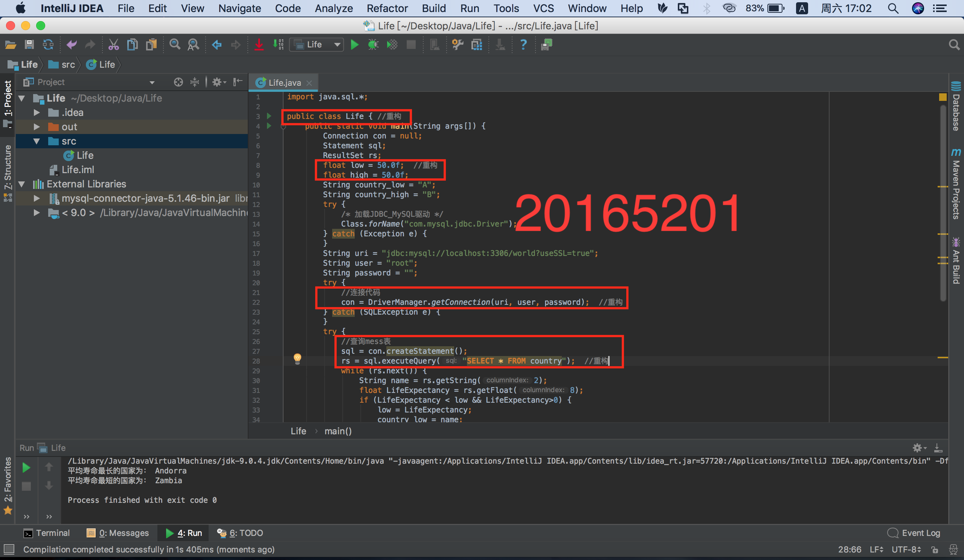964x560 pixels.
Task: Open the Refactor menu
Action: point(387,8)
